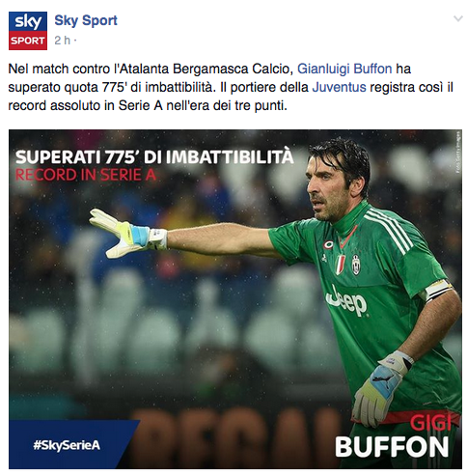Screen dimensions: 467x476
Task: Open the post's 2 h timestamp
Action: [x=62, y=41]
